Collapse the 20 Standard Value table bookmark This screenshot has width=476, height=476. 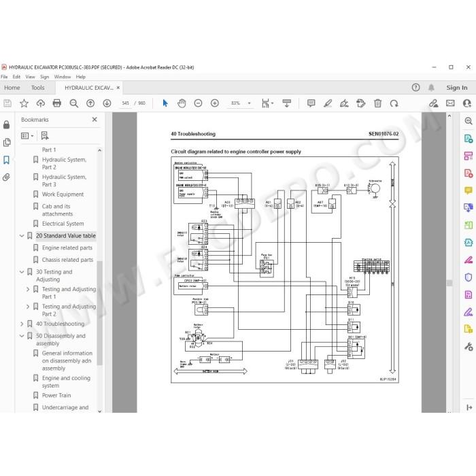tap(22, 236)
